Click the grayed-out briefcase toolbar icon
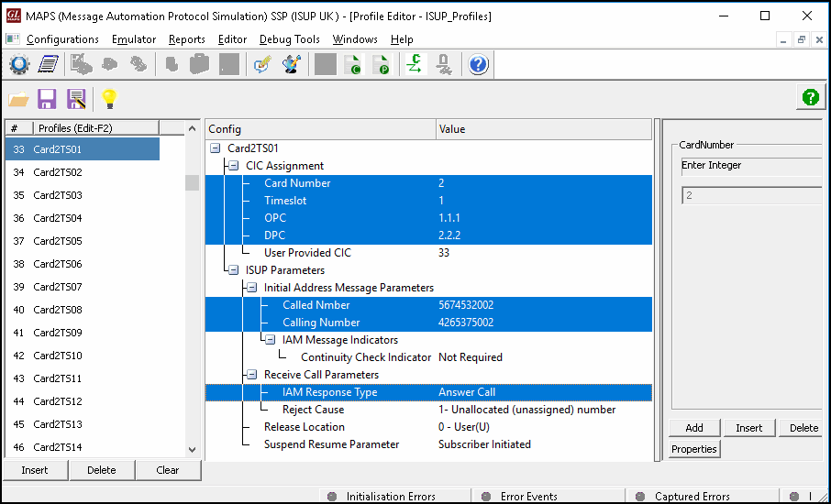This screenshot has height=504, width=831. pyautogui.click(x=200, y=64)
